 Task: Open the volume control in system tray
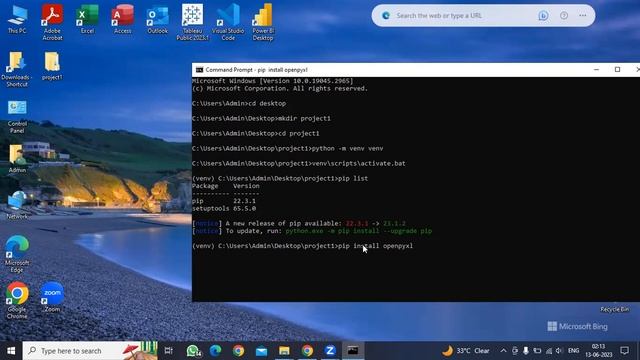pos(560,351)
